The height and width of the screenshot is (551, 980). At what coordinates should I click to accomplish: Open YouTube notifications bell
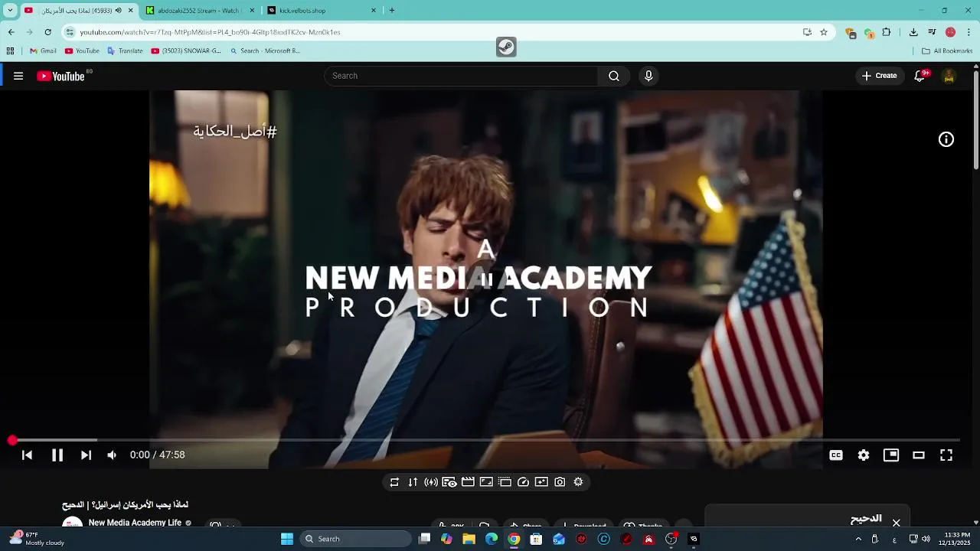coord(921,76)
